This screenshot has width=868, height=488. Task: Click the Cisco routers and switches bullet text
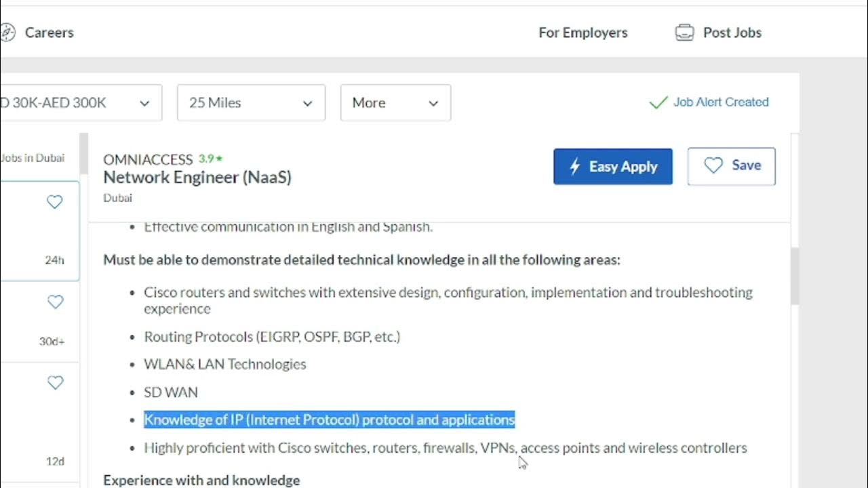448,300
